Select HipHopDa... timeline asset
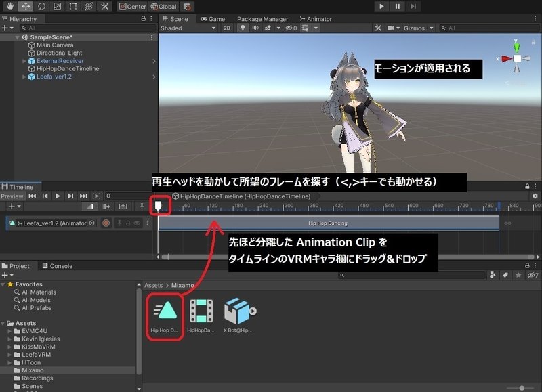 pos(201,315)
